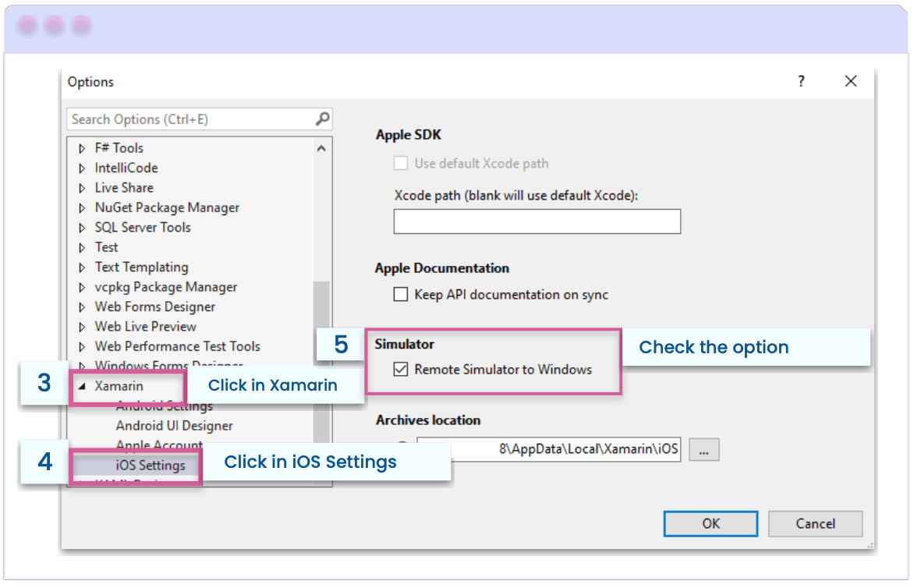The image size is (914, 588).
Task: Select F# Tools in options tree
Action: coord(119,148)
